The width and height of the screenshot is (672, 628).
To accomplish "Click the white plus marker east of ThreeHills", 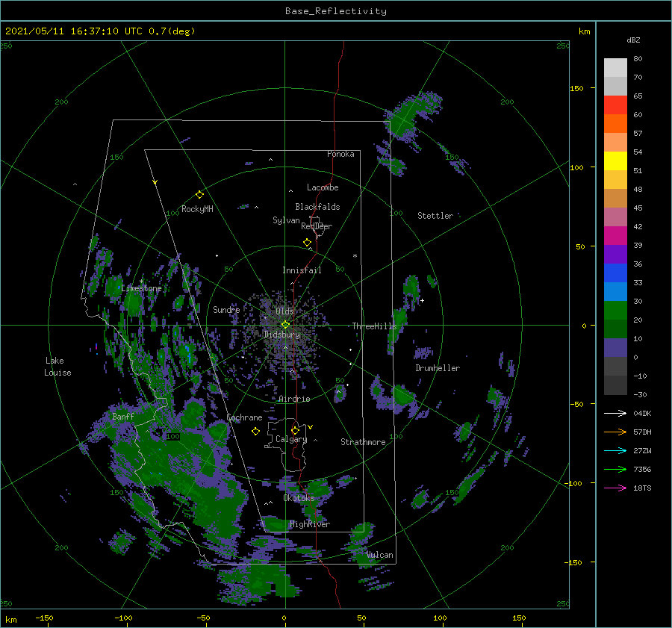I will pyautogui.click(x=422, y=300).
